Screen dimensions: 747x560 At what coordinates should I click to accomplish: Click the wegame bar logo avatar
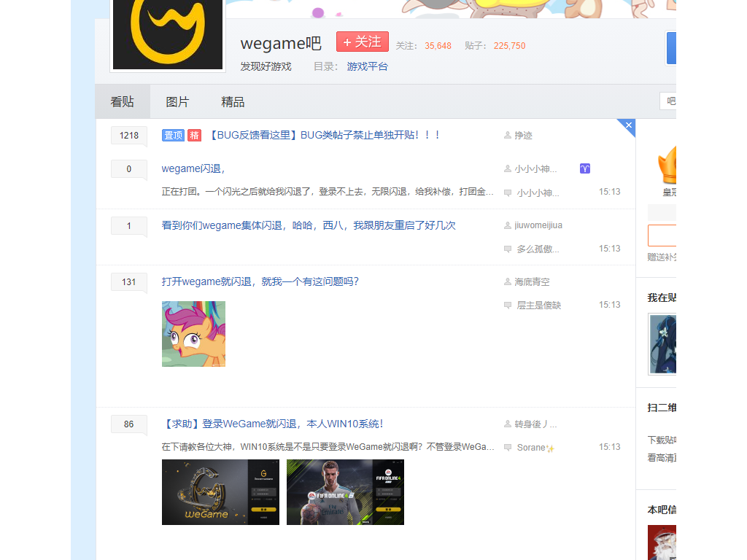pyautogui.click(x=168, y=34)
